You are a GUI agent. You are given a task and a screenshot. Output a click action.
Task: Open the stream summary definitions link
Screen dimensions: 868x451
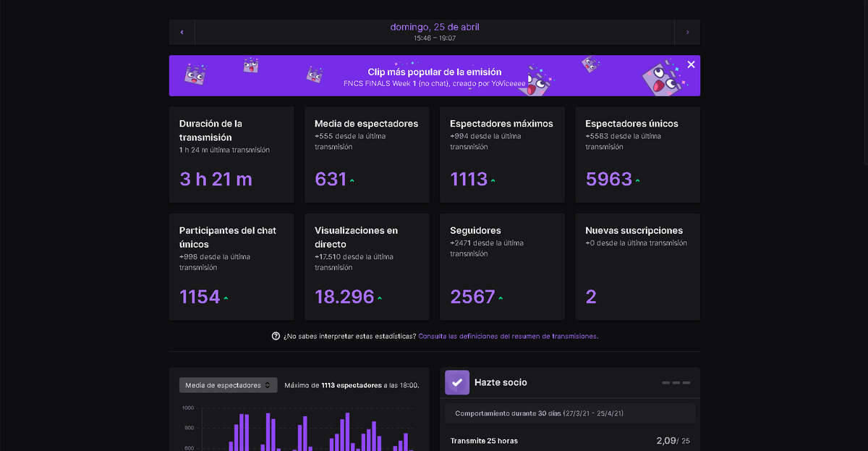[509, 336]
